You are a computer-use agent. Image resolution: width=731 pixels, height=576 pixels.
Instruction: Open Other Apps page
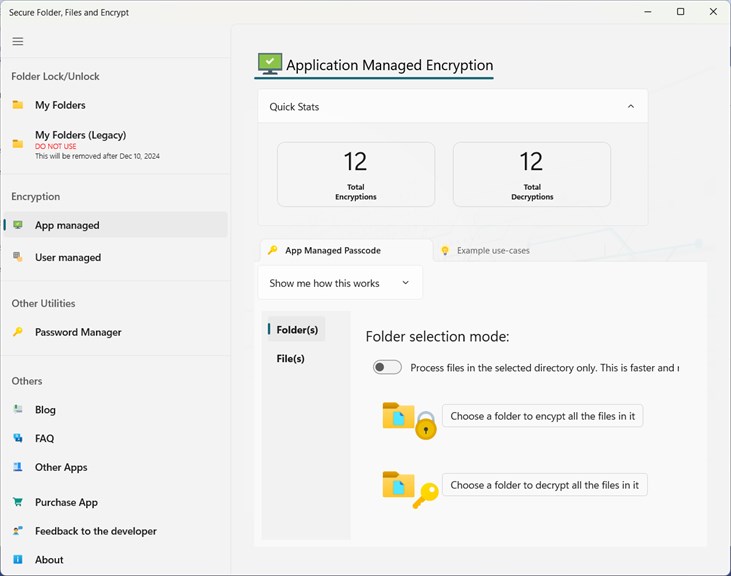coord(115,467)
